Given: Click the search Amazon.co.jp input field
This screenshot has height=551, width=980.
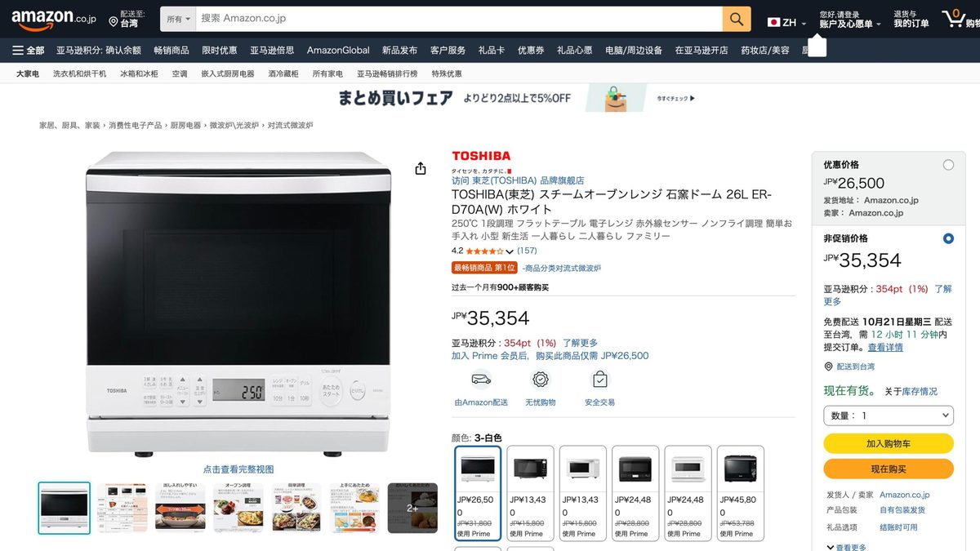Looking at the screenshot, I should click(x=459, y=19).
